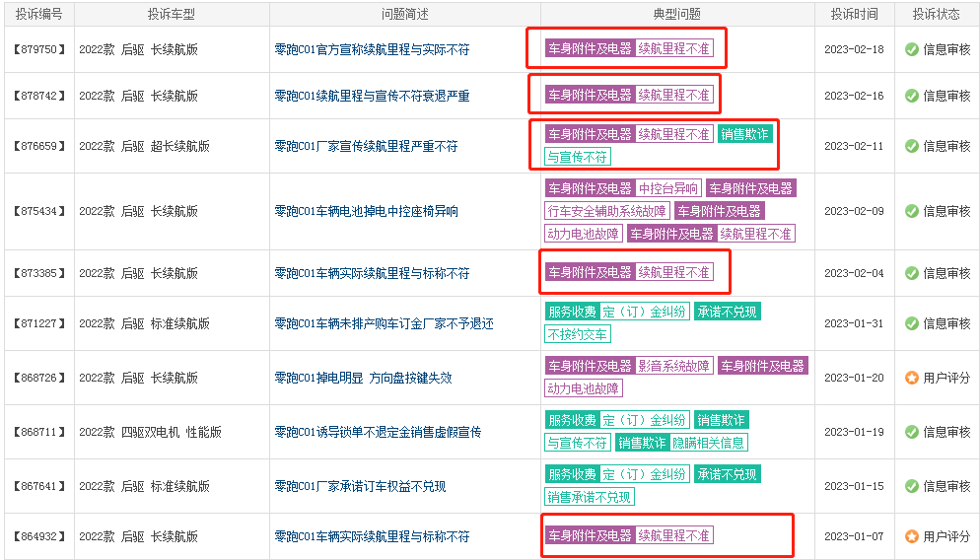Click the 续航里程不准 tag in row 879750
This screenshot has height=560, width=980.
pyautogui.click(x=674, y=48)
